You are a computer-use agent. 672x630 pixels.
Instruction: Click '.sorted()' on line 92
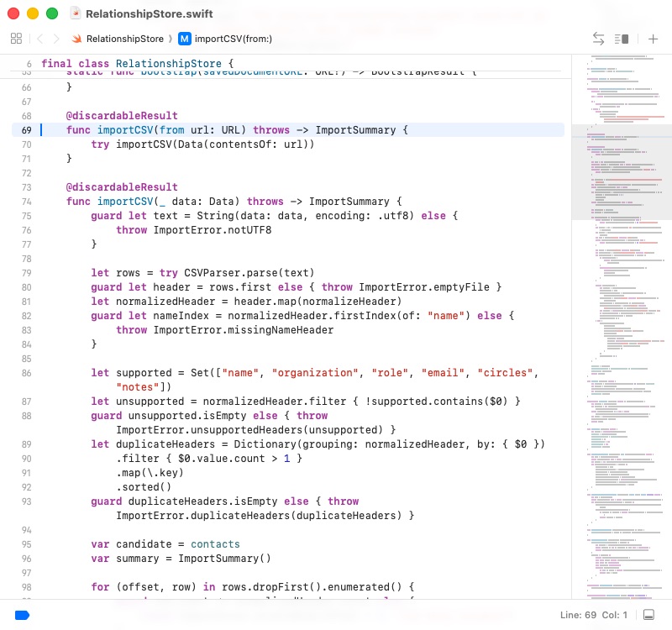point(144,487)
